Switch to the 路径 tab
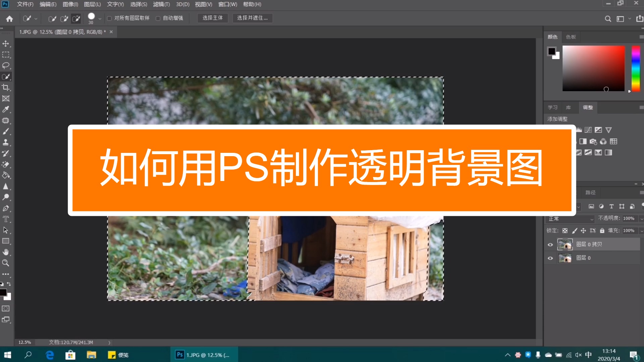Image resolution: width=644 pixels, height=362 pixels. 590,192
